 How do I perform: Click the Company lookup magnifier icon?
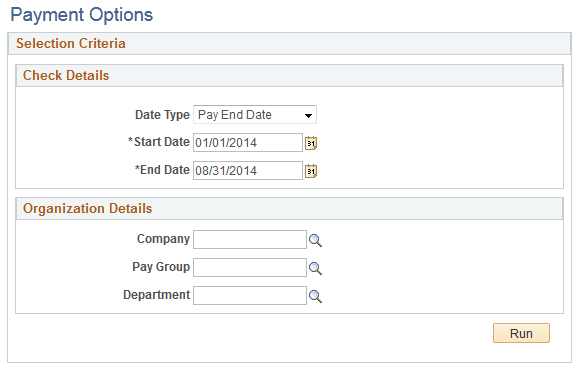click(x=315, y=240)
